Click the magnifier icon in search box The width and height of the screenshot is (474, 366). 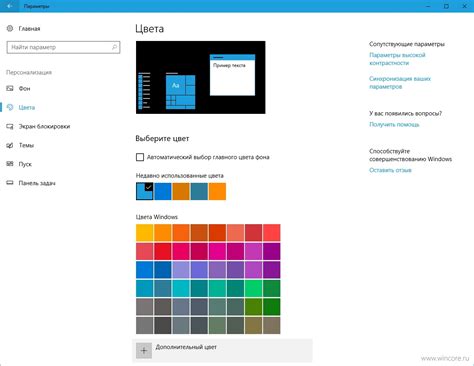[115, 47]
